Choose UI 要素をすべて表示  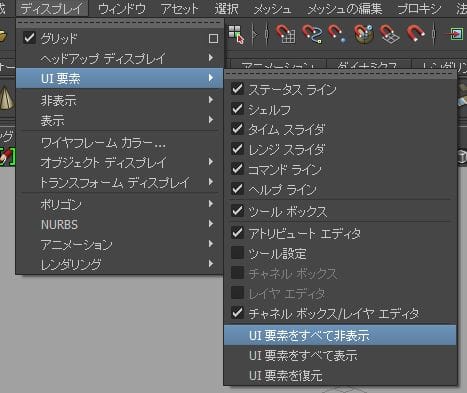tap(340, 355)
